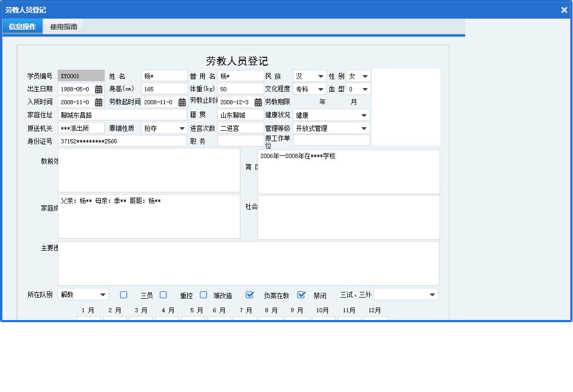
Task: Click the 家庭住址 input field
Action: coord(122,115)
